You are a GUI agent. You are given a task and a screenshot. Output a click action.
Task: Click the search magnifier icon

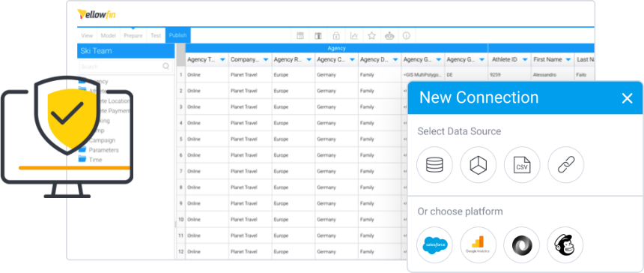click(166, 66)
